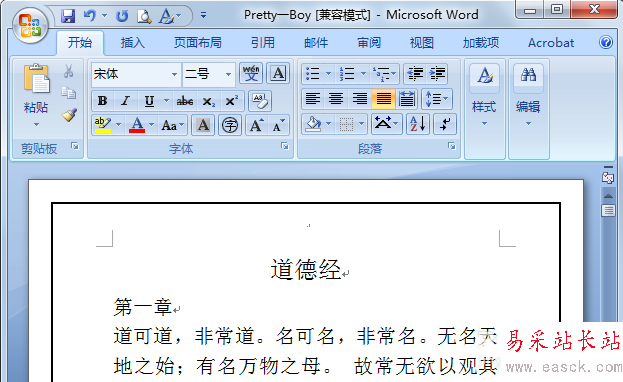
Task: Clear formatting with eraser icon
Action: [260, 101]
